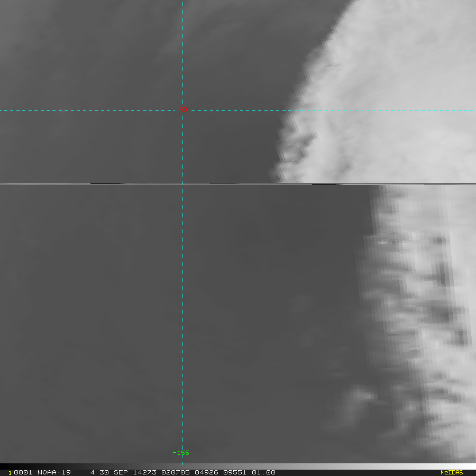Click the 30 SEP date text
This screenshot has height=476, width=476.
tap(114, 472)
